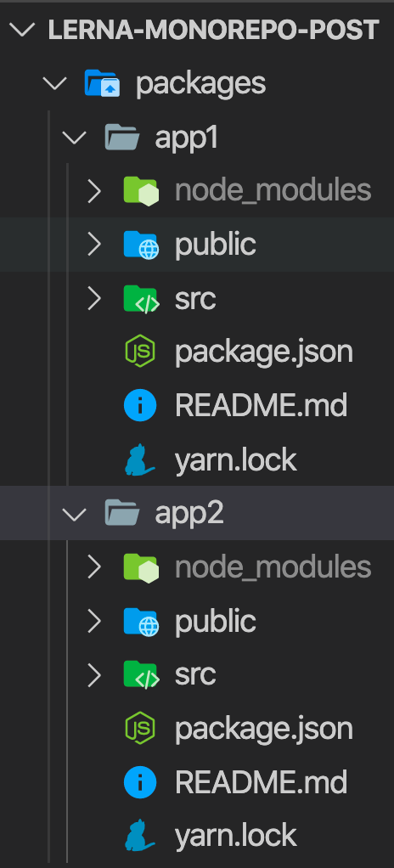The image size is (394, 868).
Task: Click the src code folder icon in app2
Action: click(141, 675)
